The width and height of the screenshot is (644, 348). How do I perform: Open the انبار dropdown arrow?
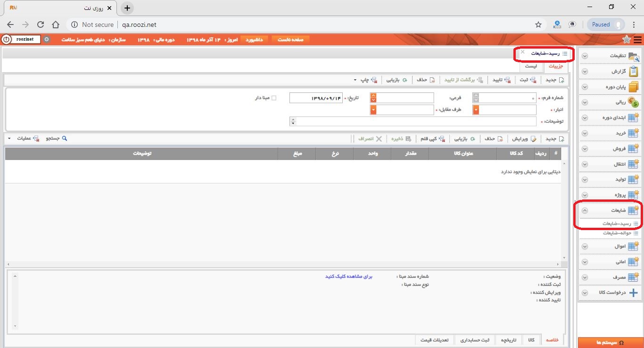click(x=476, y=110)
